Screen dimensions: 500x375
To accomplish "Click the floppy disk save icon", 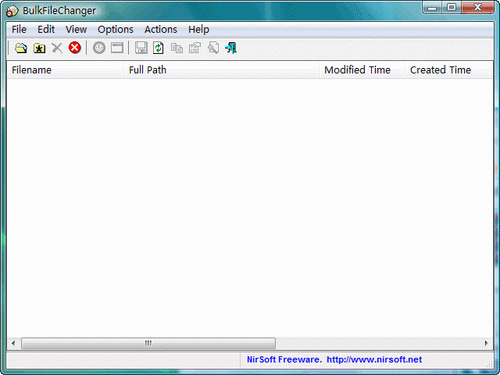I will pos(141,48).
